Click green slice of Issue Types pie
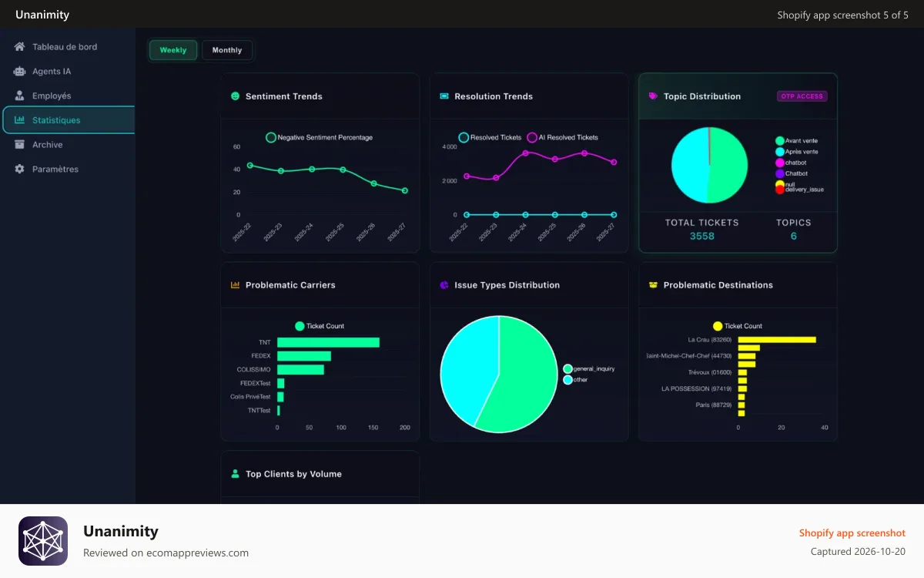 (x=524, y=378)
